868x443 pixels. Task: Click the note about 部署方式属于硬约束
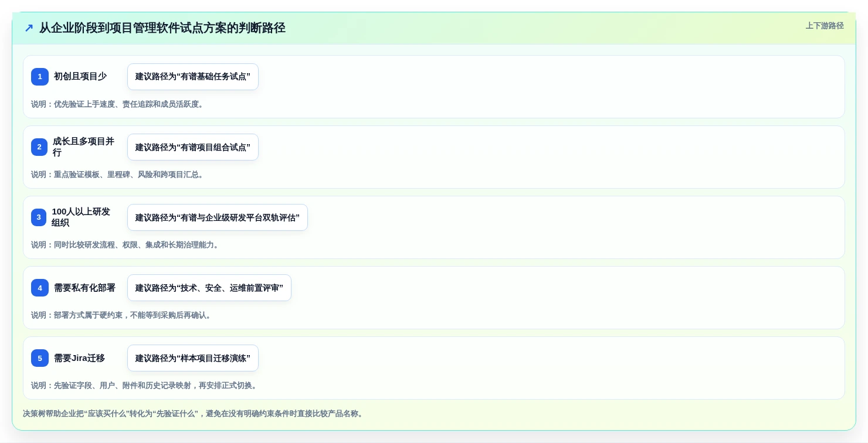pyautogui.click(x=122, y=315)
